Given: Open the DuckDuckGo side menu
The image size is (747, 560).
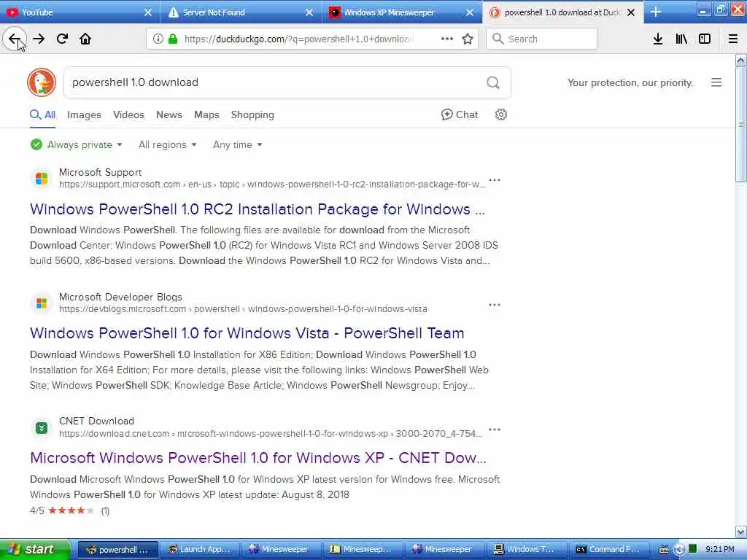Looking at the screenshot, I should click(x=716, y=82).
